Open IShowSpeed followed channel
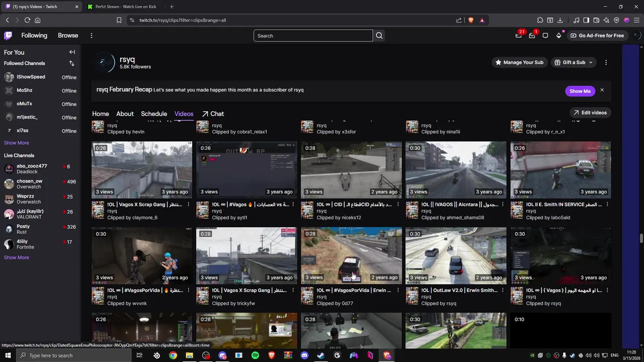 click(x=40, y=77)
